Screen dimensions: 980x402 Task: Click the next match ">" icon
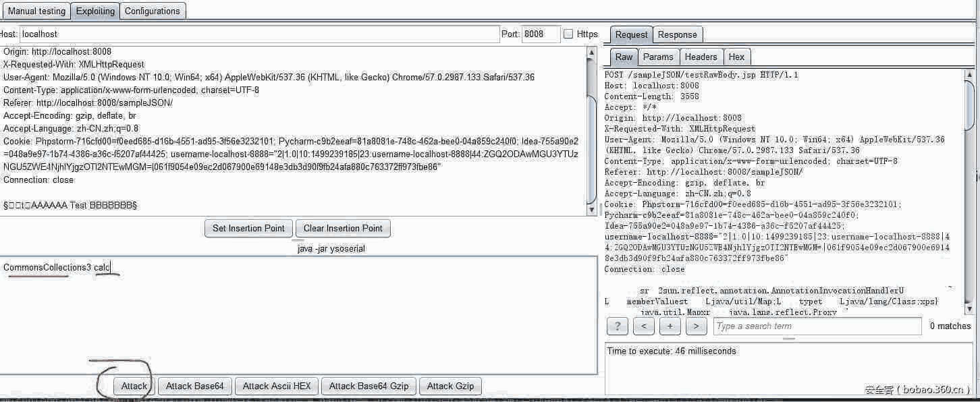point(696,326)
